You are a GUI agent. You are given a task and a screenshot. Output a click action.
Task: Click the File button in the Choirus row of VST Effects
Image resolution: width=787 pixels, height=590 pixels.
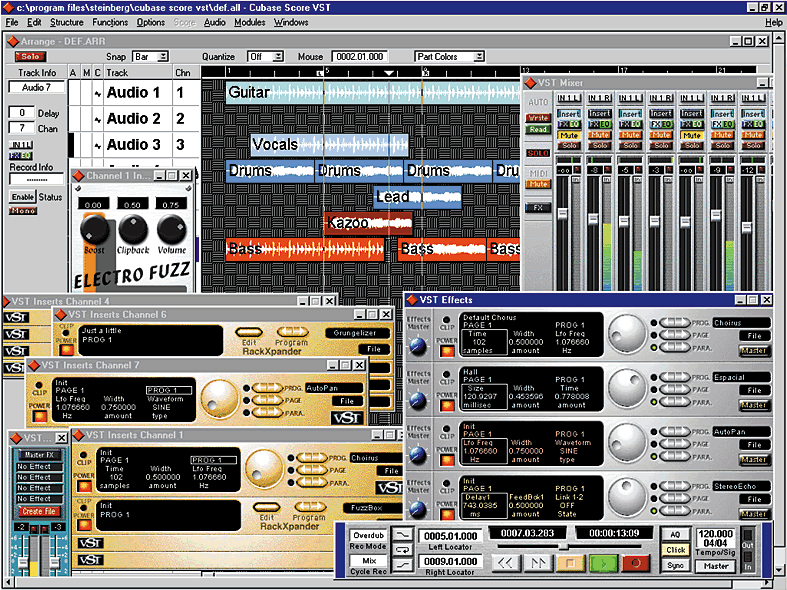(x=754, y=336)
